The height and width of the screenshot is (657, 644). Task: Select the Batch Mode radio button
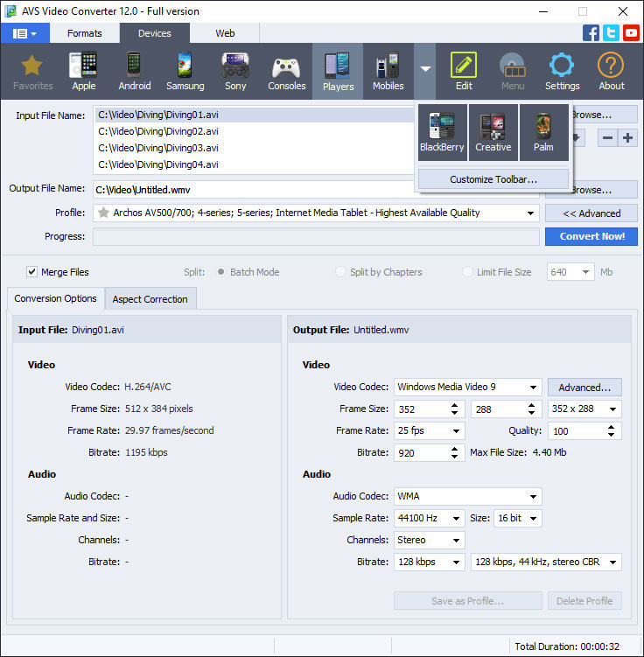[220, 272]
